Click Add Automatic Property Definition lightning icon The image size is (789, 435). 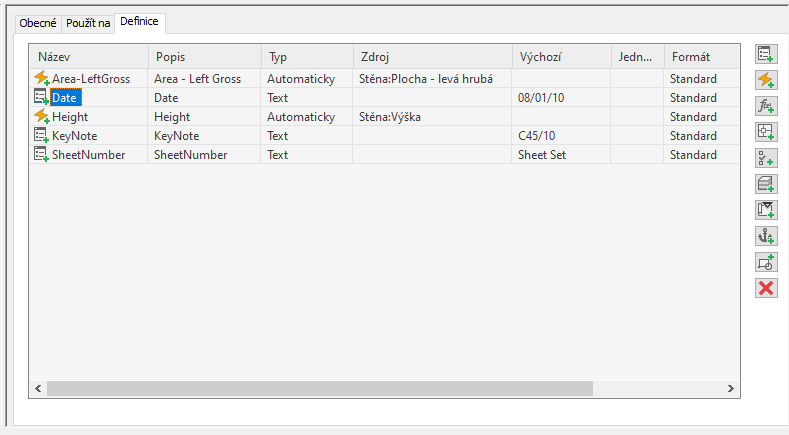tap(766, 80)
